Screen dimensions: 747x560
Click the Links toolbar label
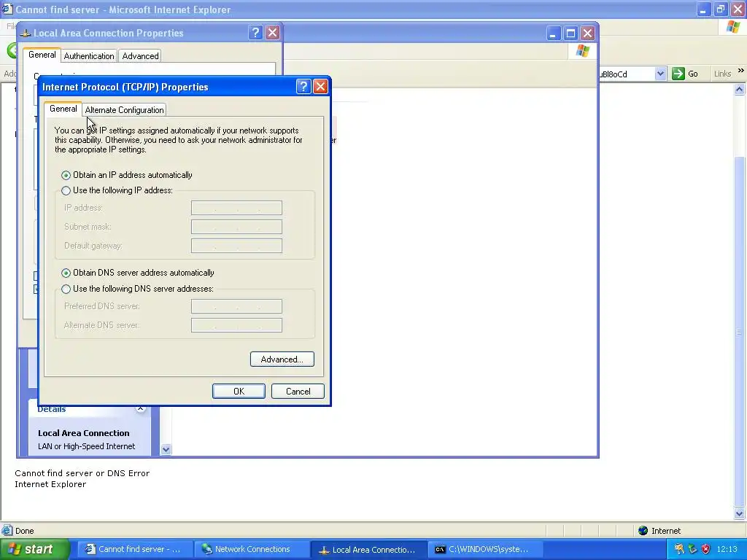[722, 74]
